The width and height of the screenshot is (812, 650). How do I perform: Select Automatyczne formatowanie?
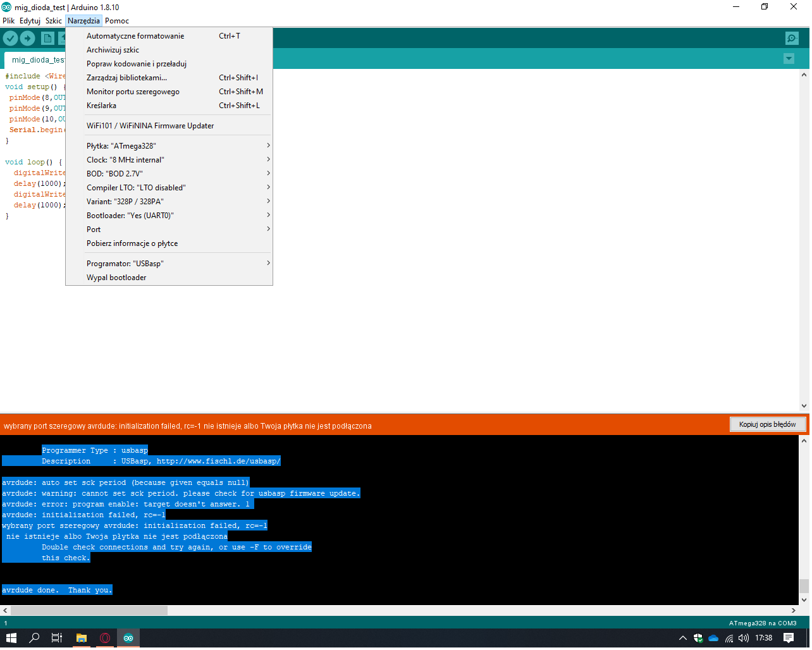click(169, 36)
